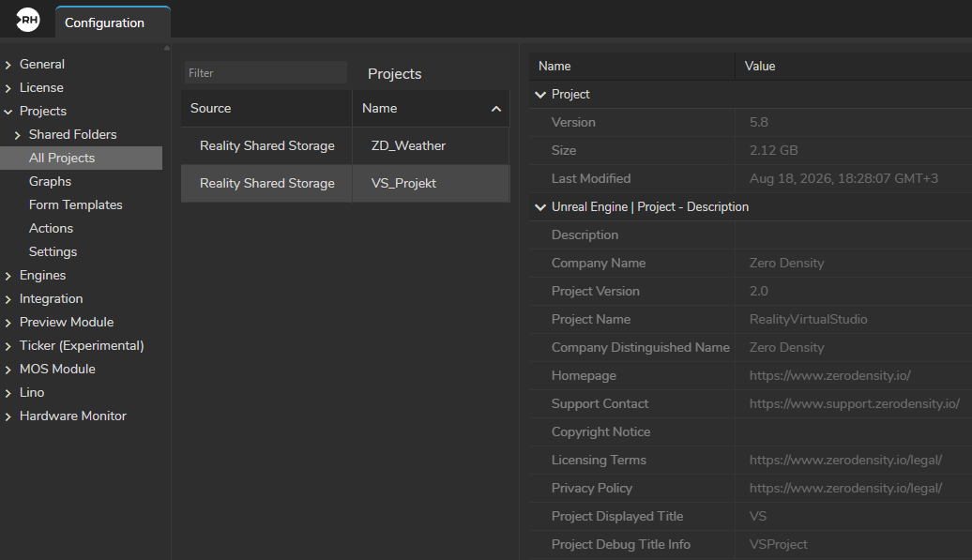Click the Privacy Policy URL value

click(x=845, y=488)
